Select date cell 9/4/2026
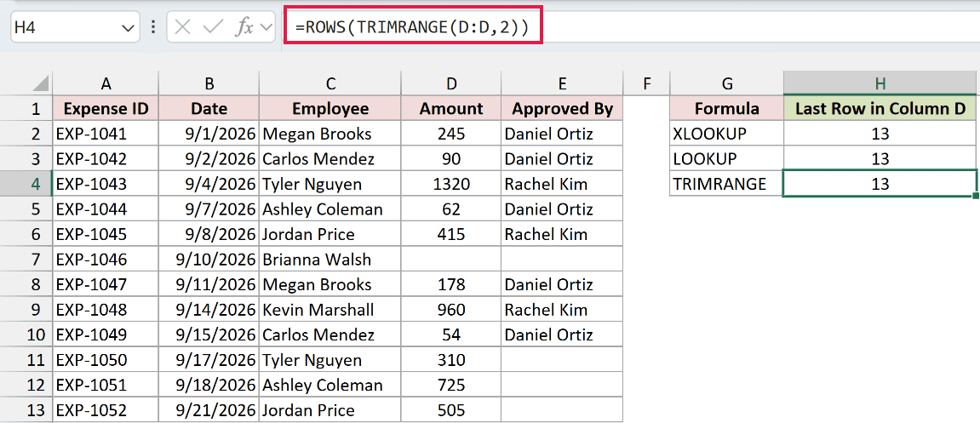 tap(209, 184)
